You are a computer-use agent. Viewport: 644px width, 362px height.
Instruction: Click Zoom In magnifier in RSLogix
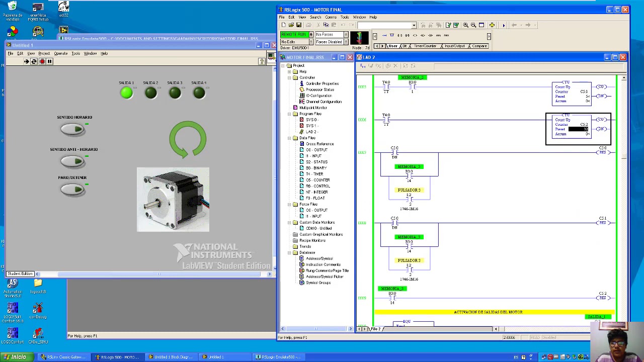465,25
